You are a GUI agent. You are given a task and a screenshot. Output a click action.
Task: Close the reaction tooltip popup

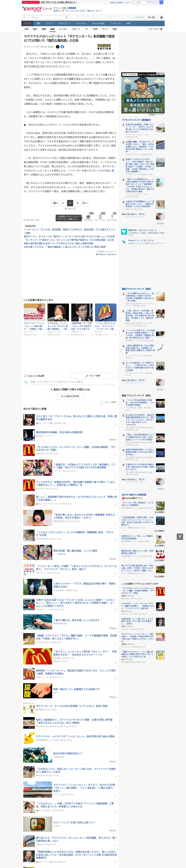coord(80,216)
